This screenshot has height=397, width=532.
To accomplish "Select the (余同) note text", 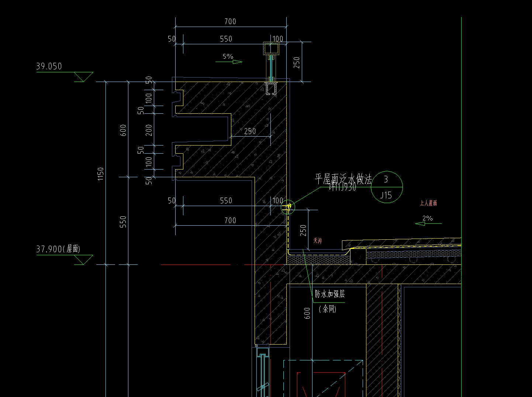I will 328,309.
